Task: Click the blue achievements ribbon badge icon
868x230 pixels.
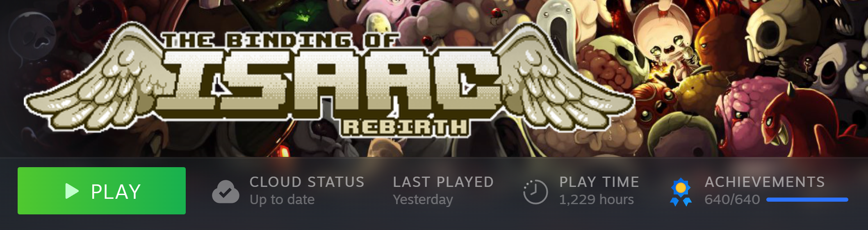Action: pyautogui.click(x=681, y=192)
